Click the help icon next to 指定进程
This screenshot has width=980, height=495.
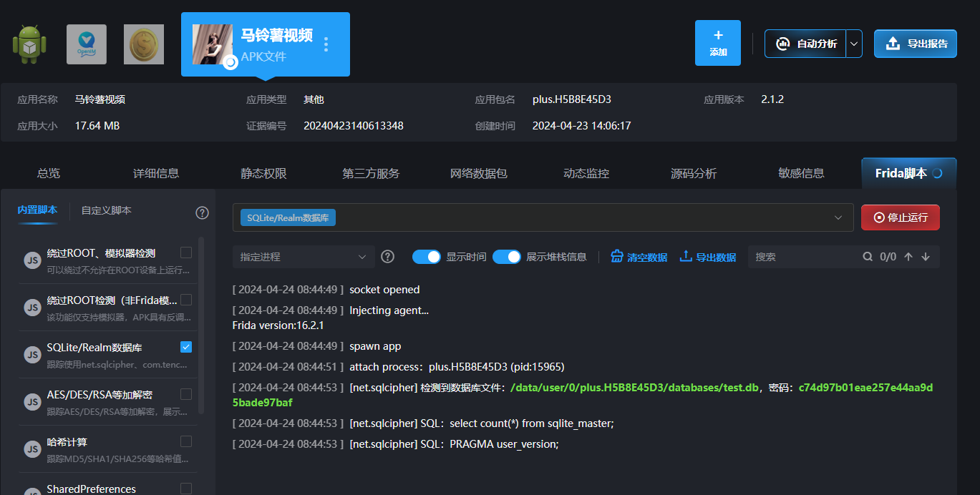pos(388,257)
